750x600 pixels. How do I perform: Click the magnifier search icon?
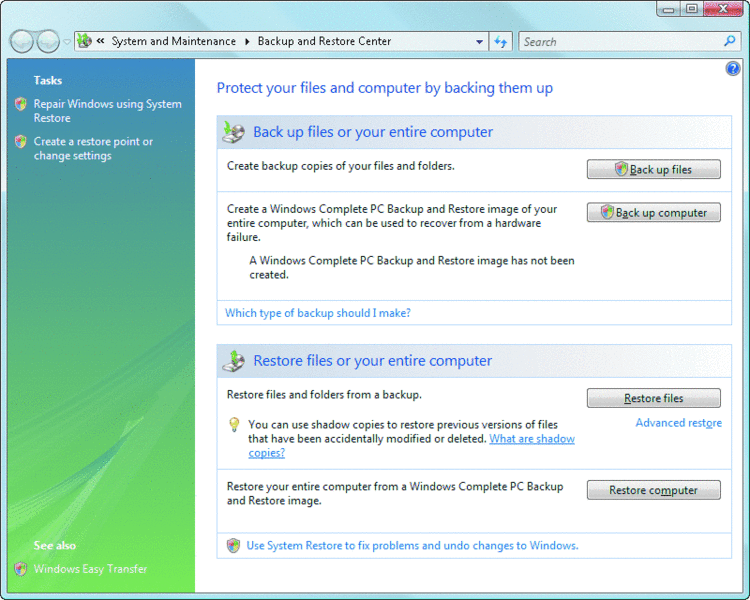click(729, 42)
